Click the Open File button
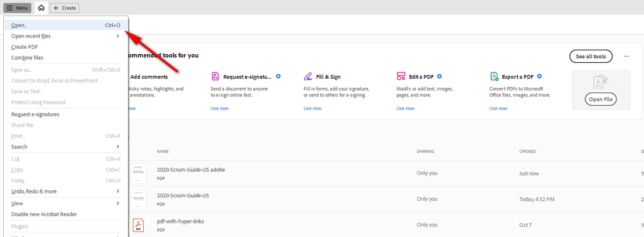The image size is (644, 237). (x=601, y=100)
